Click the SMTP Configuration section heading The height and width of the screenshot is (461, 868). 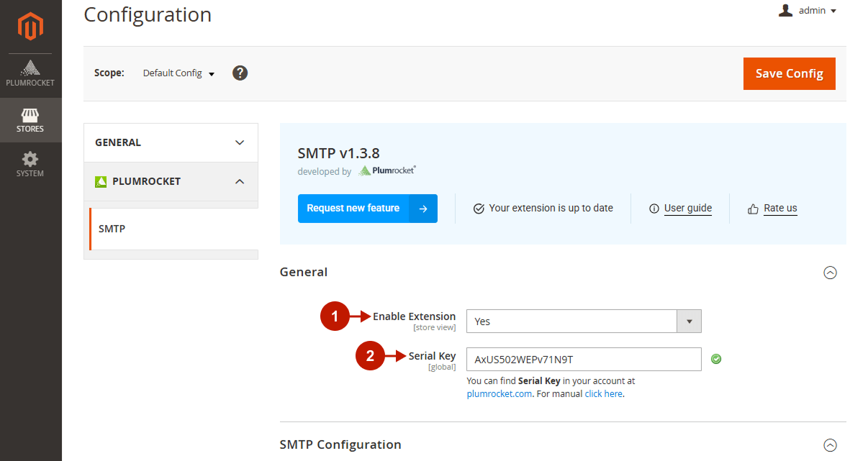[340, 444]
